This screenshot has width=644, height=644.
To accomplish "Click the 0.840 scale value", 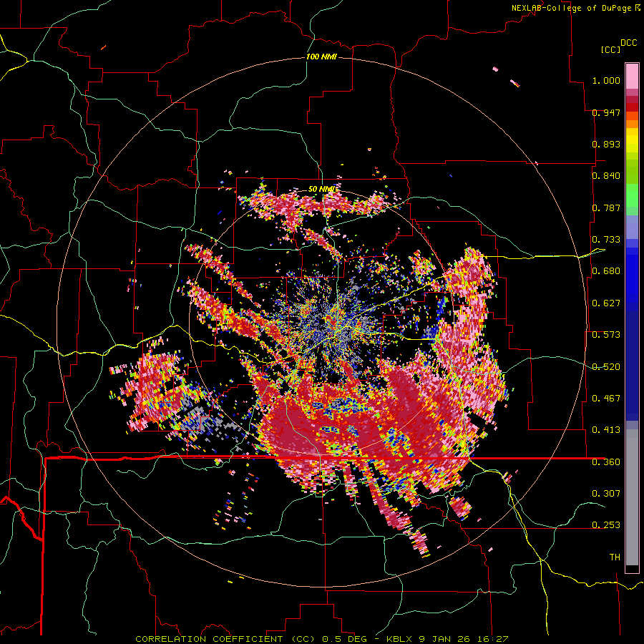I will click(606, 176).
